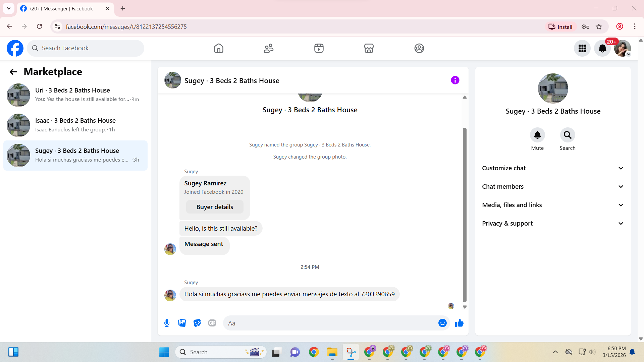This screenshot has height=362, width=644.
Task: Send a thumbs-up like
Action: point(459,323)
